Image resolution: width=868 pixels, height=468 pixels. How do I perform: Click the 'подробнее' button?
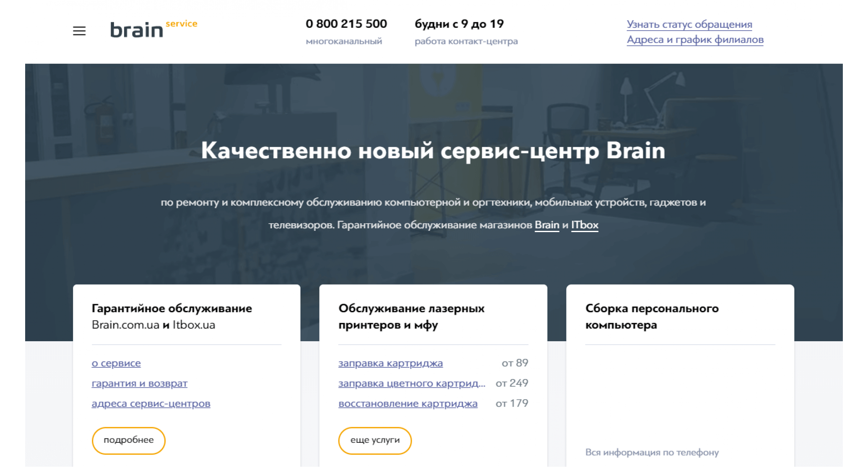click(x=129, y=440)
